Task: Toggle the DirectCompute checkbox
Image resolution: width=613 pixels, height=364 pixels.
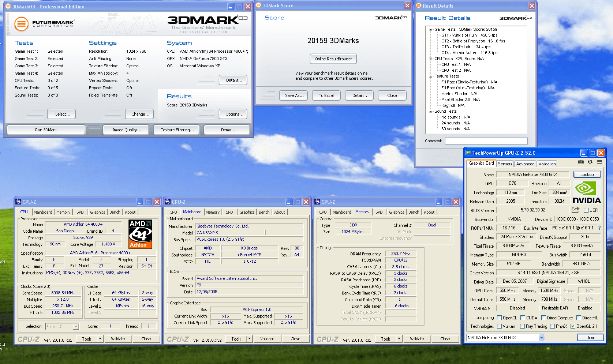Action: pyautogui.click(x=543, y=318)
